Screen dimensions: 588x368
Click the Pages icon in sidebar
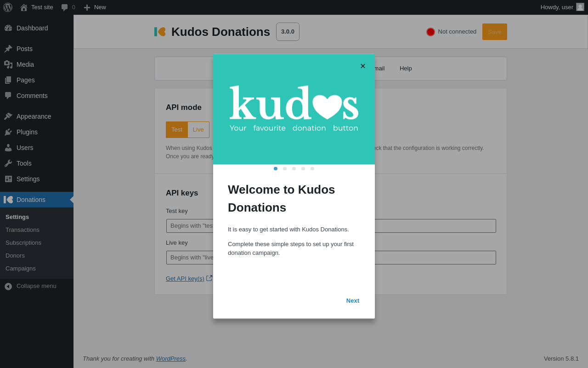click(x=8, y=80)
